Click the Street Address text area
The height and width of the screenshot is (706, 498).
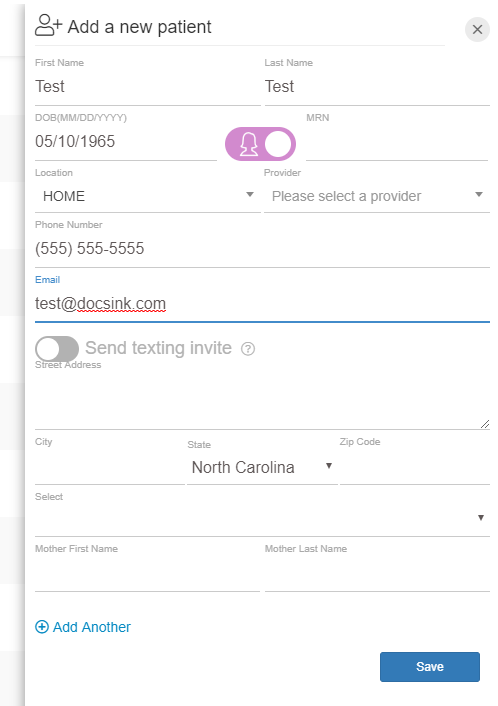click(x=262, y=400)
